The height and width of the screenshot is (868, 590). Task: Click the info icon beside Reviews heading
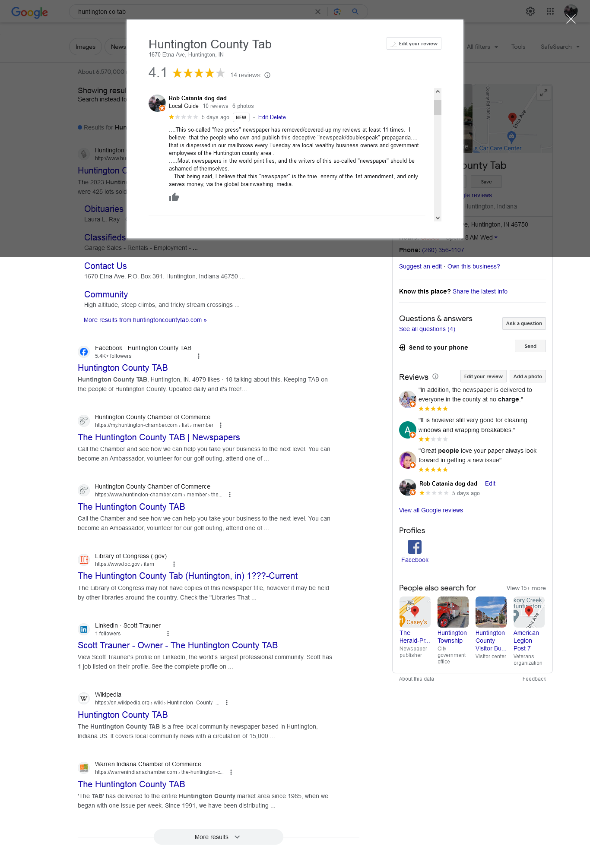pos(435,376)
